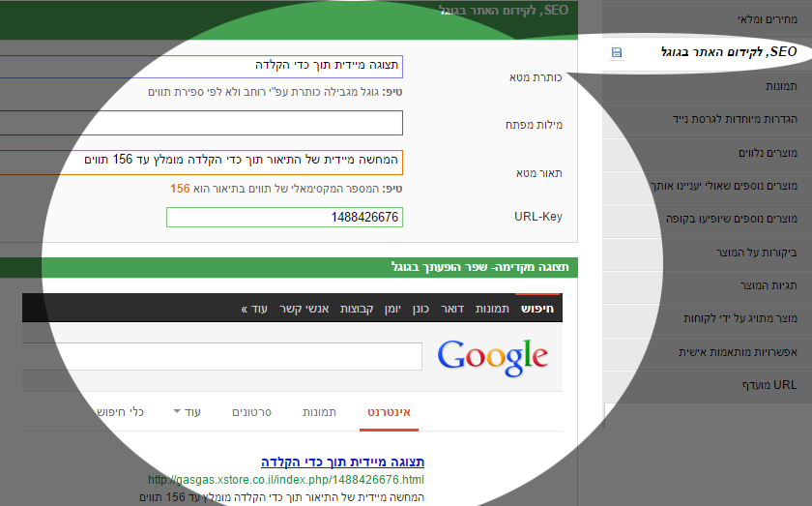Click the tip text about 156 characters
Screen dimensions: 812x506
(286, 189)
